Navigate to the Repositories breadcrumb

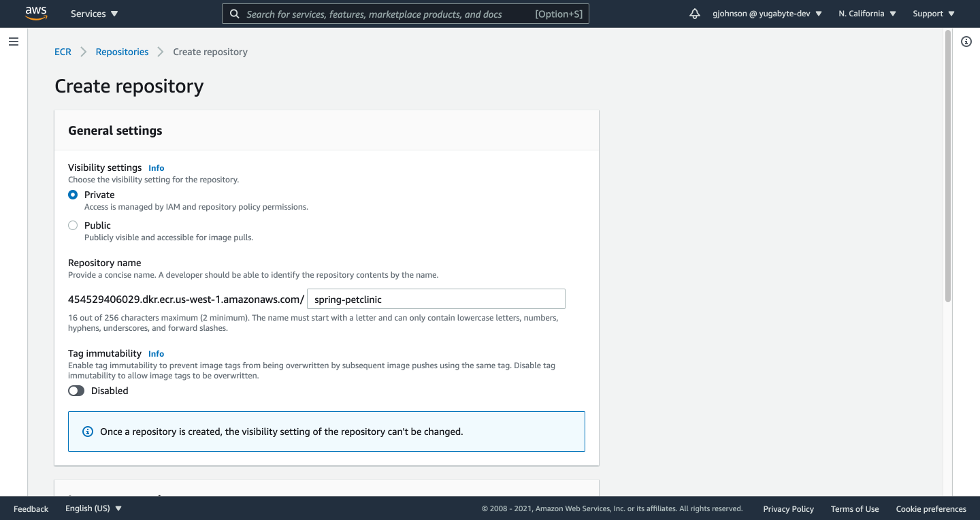pyautogui.click(x=122, y=52)
